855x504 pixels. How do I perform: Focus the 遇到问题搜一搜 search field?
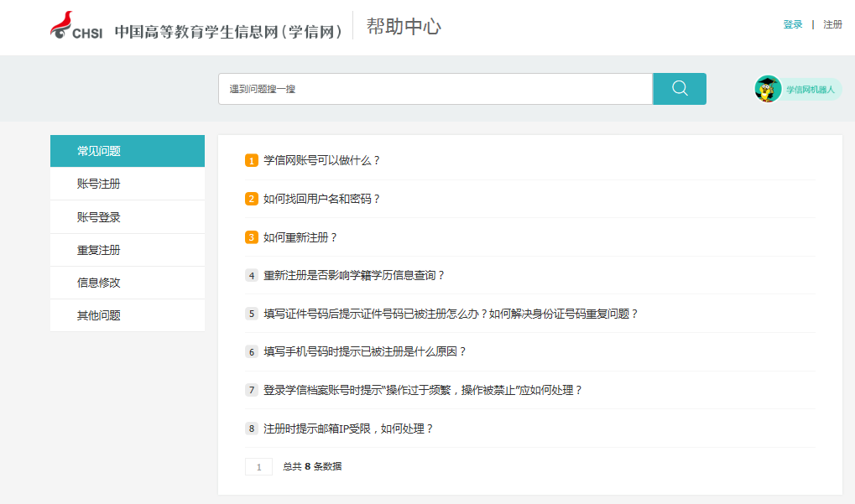click(435, 89)
